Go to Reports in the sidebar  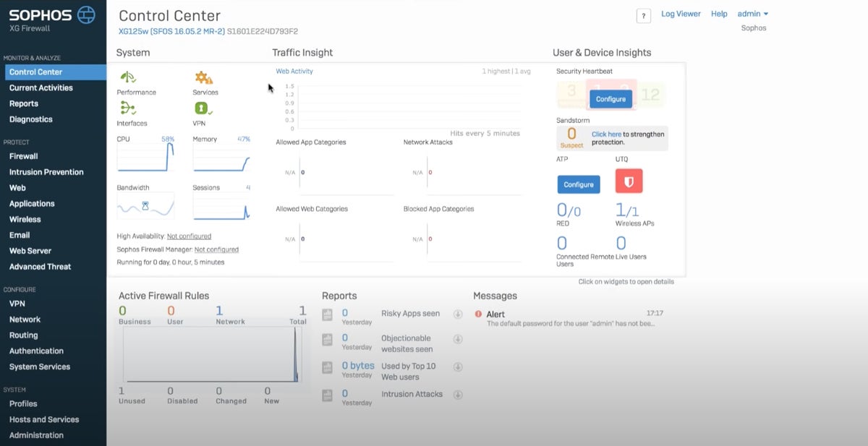tap(23, 104)
